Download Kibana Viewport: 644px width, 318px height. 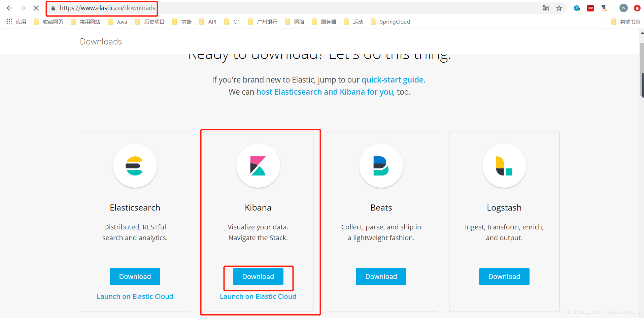click(258, 277)
